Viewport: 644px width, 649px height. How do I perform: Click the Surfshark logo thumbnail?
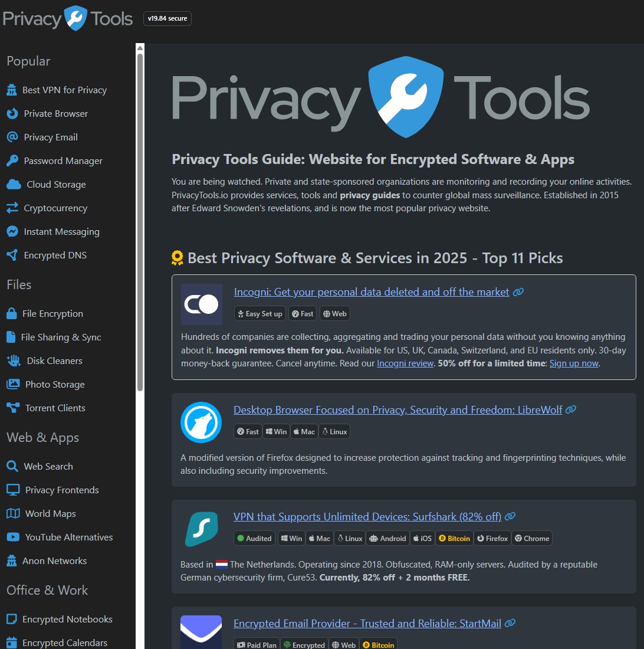coord(201,529)
